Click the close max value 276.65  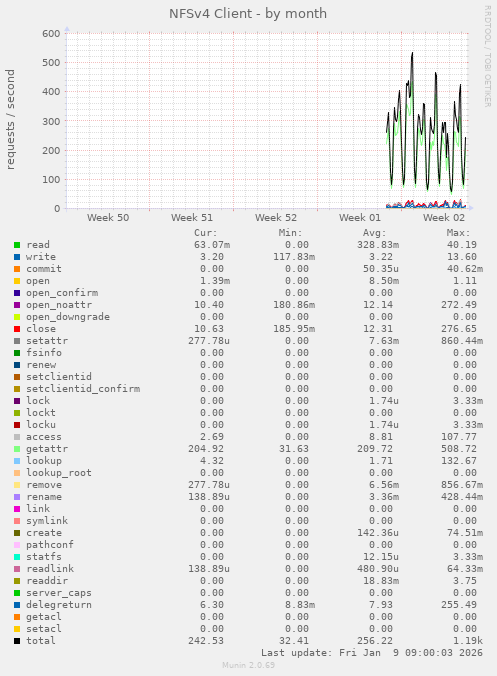pos(459,329)
